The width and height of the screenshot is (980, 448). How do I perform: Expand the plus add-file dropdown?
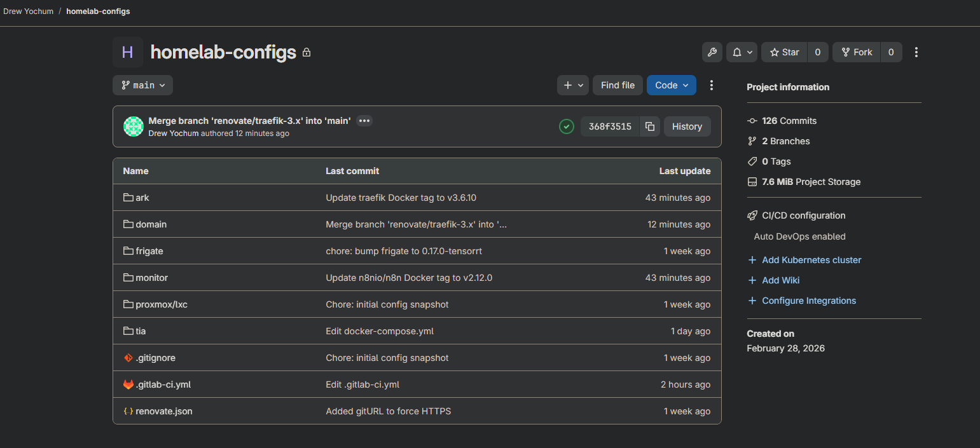tap(572, 85)
